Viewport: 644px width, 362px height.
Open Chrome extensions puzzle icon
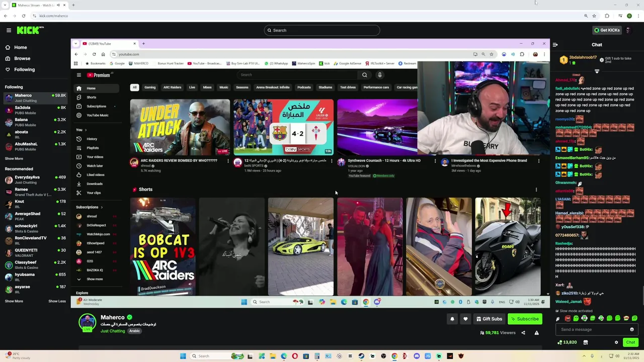click(607, 16)
